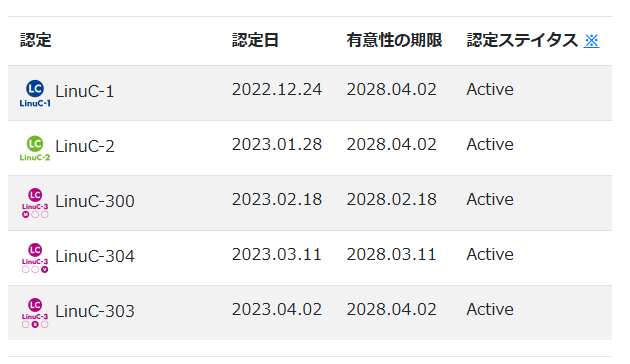Select the LinuC-2 certification name
The height and width of the screenshot is (364, 630).
(x=85, y=146)
